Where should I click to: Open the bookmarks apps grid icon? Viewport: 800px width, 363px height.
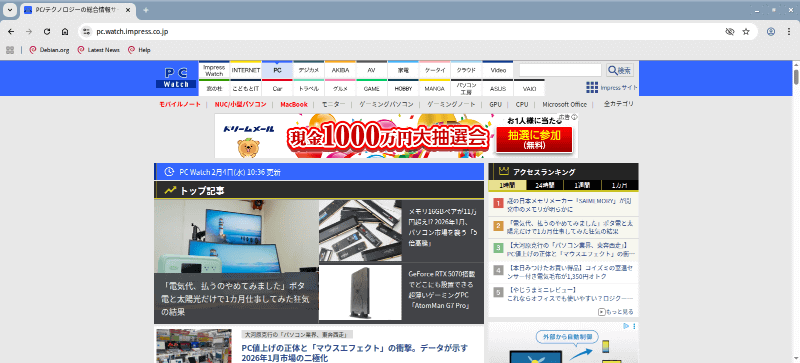click(9, 50)
